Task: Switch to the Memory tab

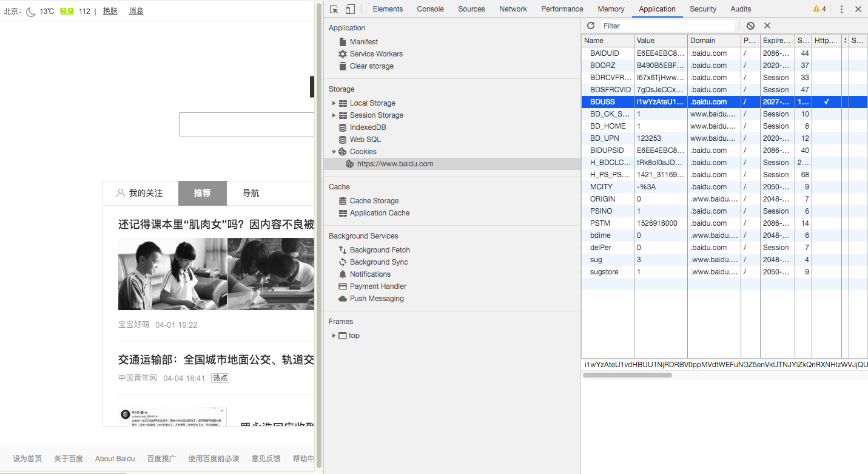Action: (x=611, y=9)
